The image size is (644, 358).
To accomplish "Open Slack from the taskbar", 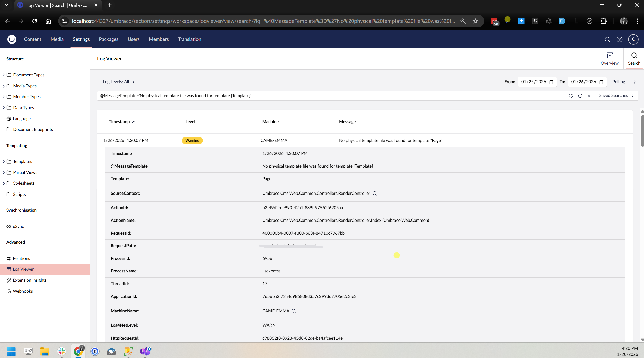I will click(x=61, y=351).
